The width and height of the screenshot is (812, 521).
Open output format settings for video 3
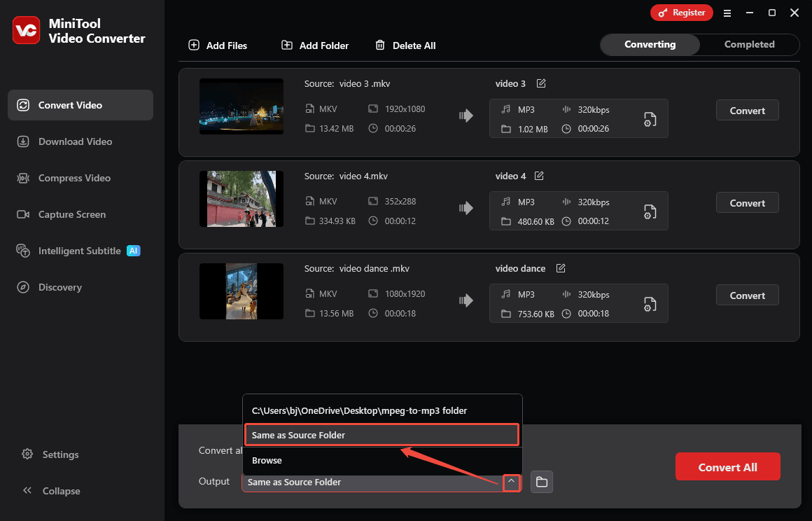[650, 119]
